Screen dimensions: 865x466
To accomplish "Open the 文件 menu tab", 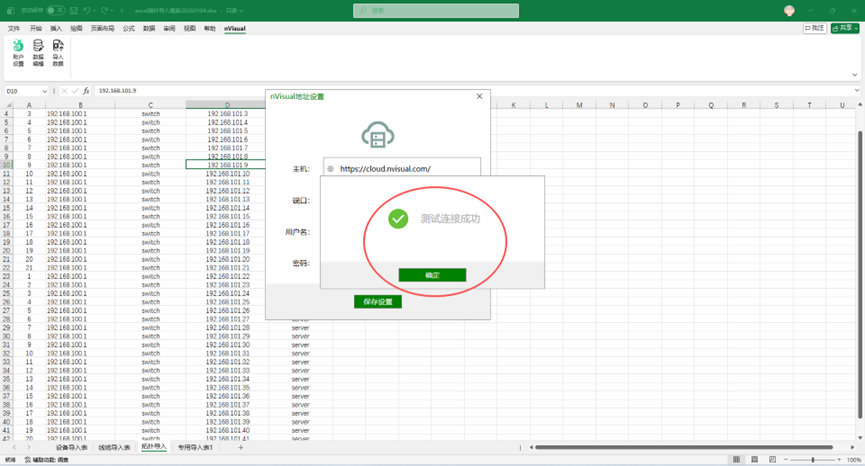I will point(14,29).
